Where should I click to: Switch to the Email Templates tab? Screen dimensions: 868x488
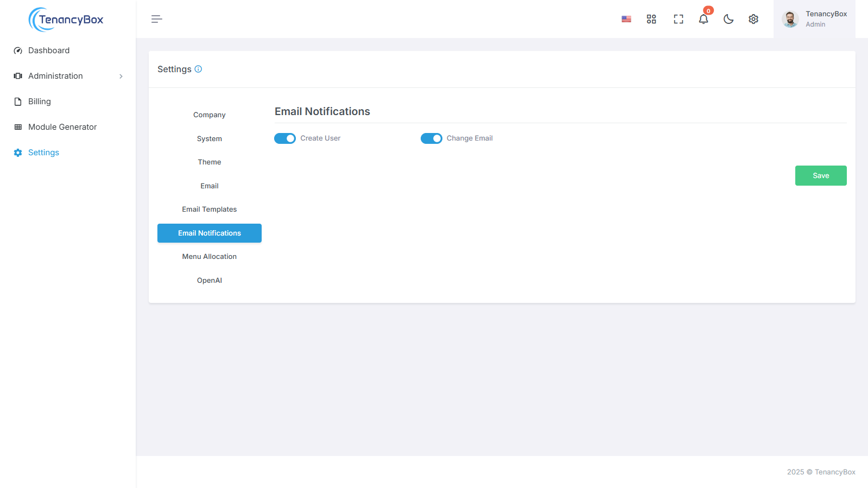210,210
